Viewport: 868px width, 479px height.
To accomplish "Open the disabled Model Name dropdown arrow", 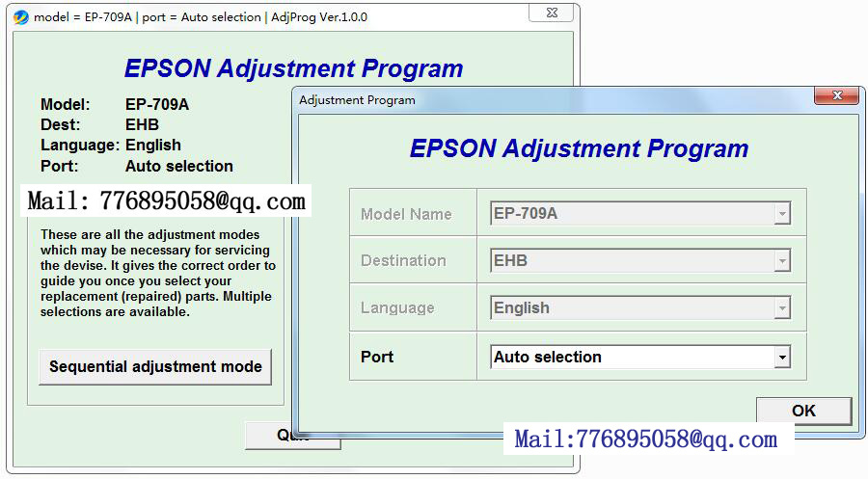I will click(x=781, y=214).
